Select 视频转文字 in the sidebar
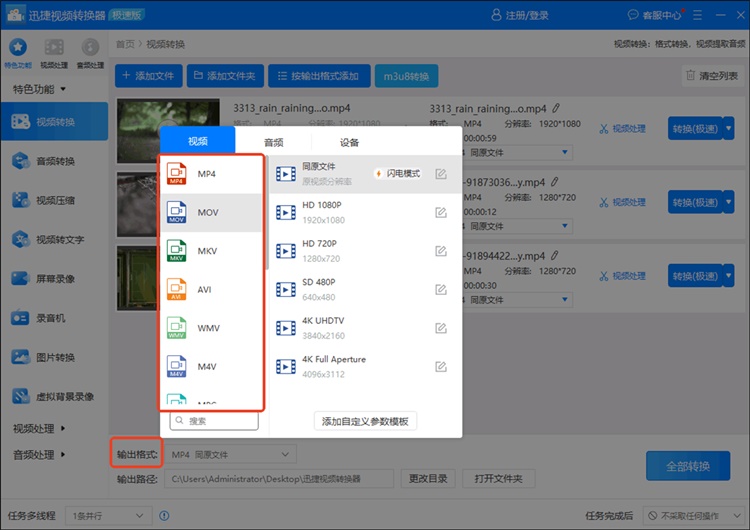The height and width of the screenshot is (530, 750). click(55, 240)
